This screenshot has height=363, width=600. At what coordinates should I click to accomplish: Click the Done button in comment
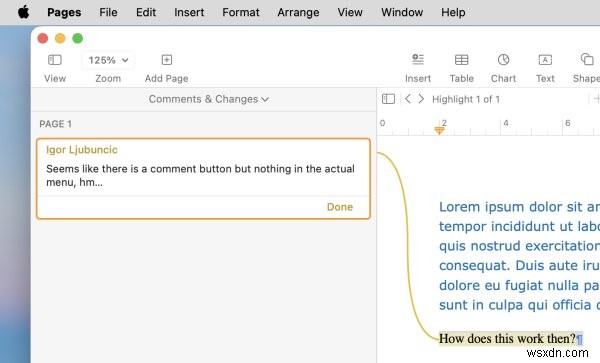339,207
